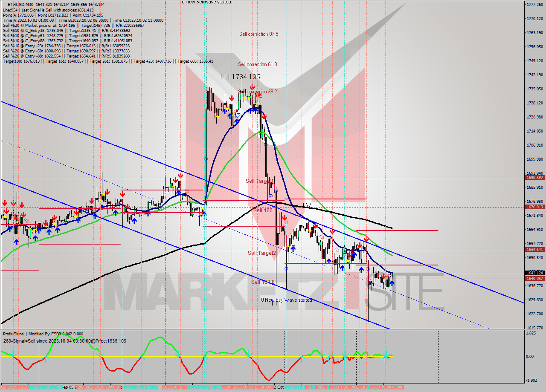The width and height of the screenshot is (546, 392).
Task: Click the 1654.641 highlighted price tag
Action: 534,250
